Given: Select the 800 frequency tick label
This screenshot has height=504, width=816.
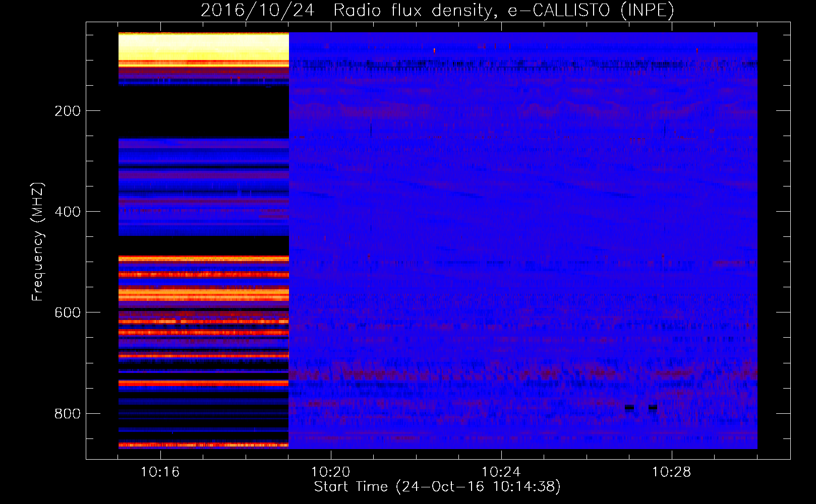Looking at the screenshot, I should pyautogui.click(x=68, y=413).
